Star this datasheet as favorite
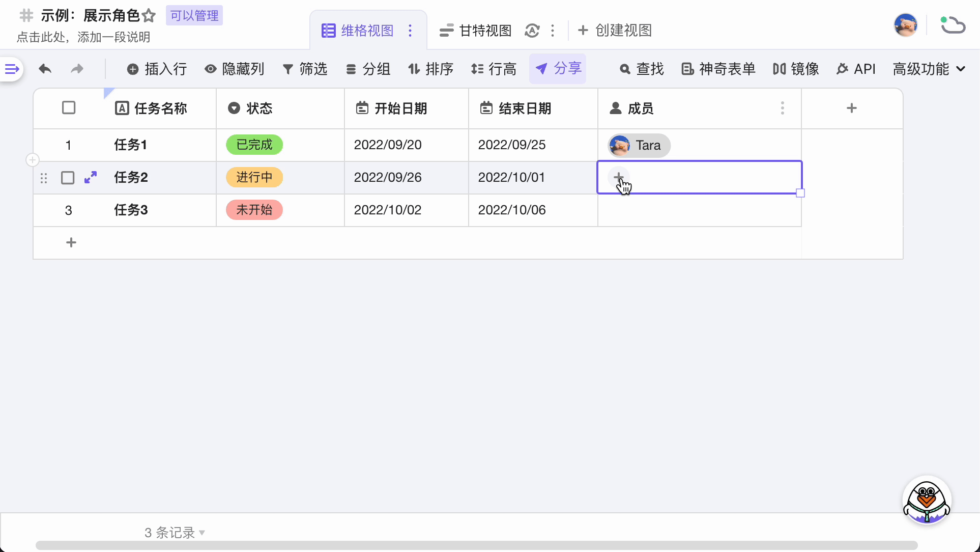Image resolution: width=980 pixels, height=552 pixels. (149, 16)
